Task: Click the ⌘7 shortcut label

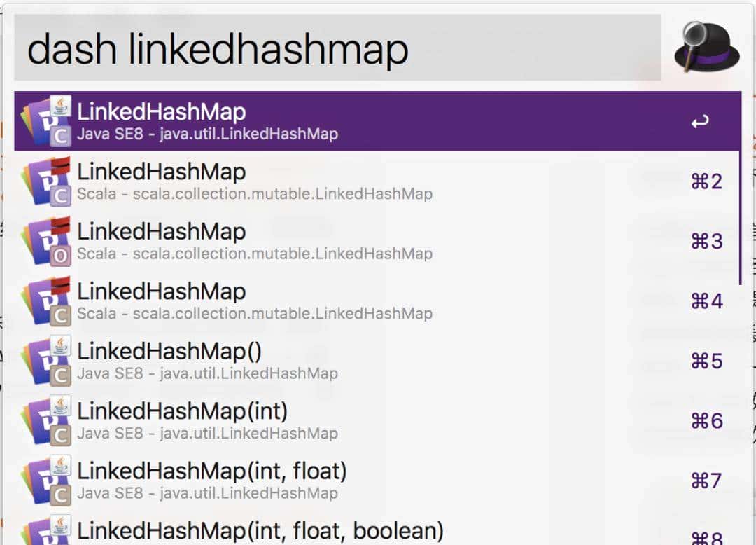Action: 707,481
